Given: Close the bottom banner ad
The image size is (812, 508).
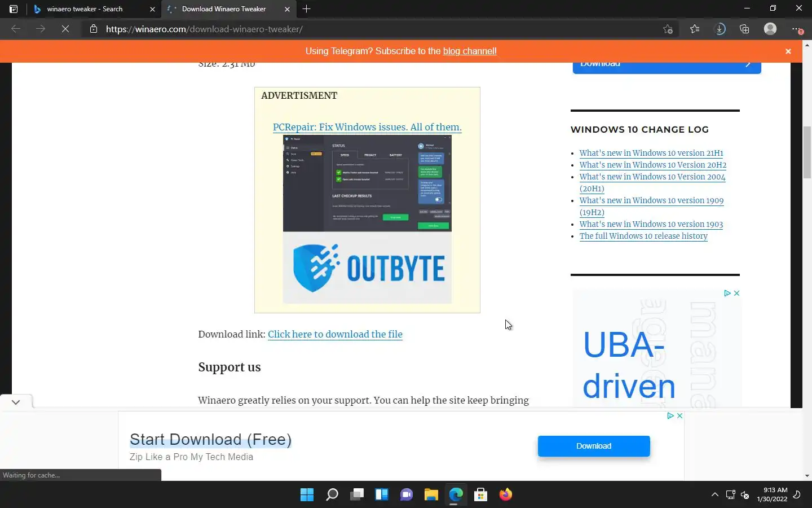Looking at the screenshot, I should click(x=679, y=415).
